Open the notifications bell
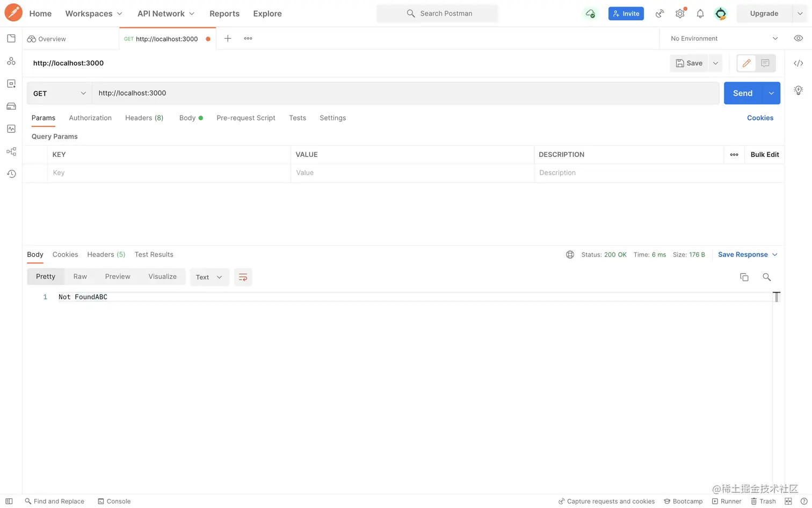This screenshot has height=508, width=812. 700,13
